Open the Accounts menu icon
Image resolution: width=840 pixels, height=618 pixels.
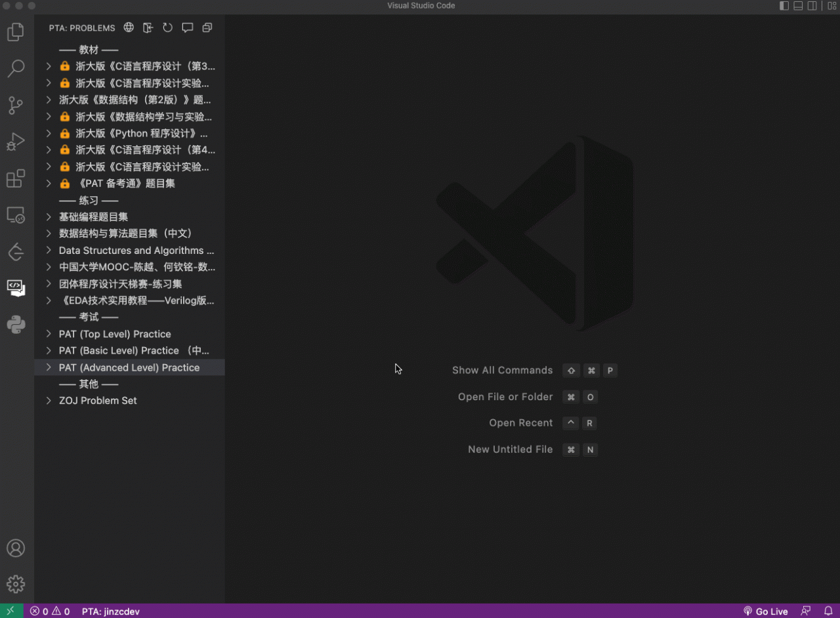[16, 548]
